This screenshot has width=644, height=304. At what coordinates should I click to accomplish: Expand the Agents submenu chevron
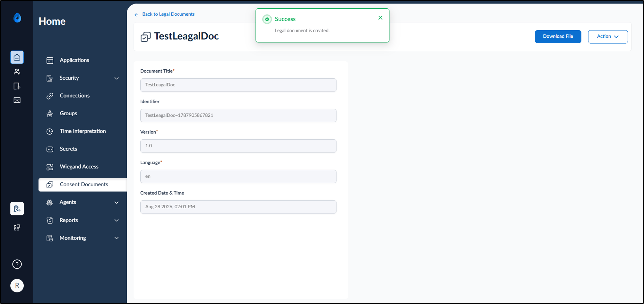tap(117, 203)
